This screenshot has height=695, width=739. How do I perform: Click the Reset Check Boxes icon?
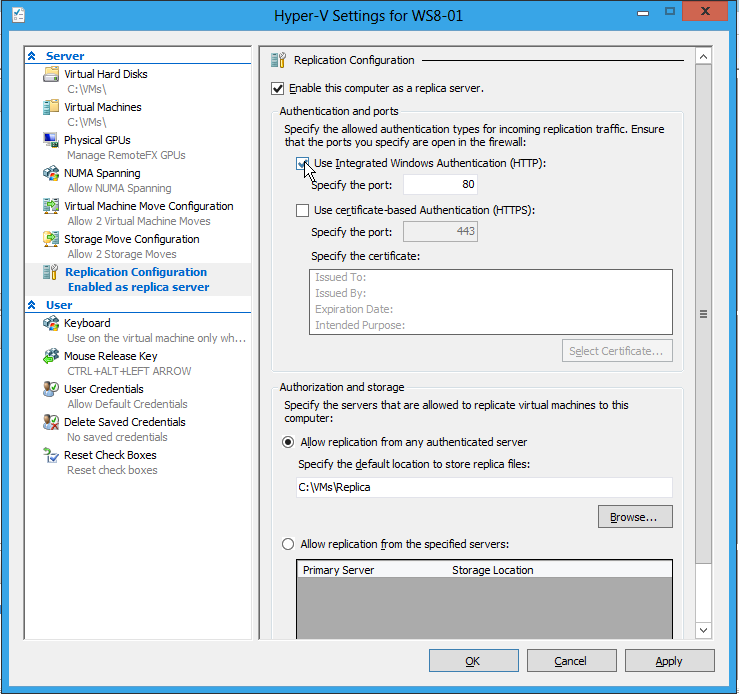coord(51,455)
